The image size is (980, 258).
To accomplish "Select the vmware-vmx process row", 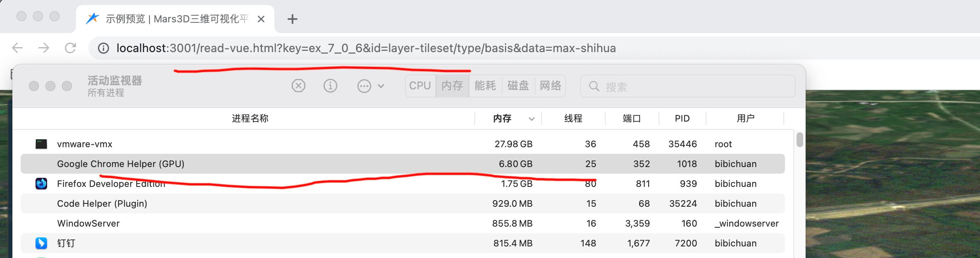I will click(x=248, y=144).
